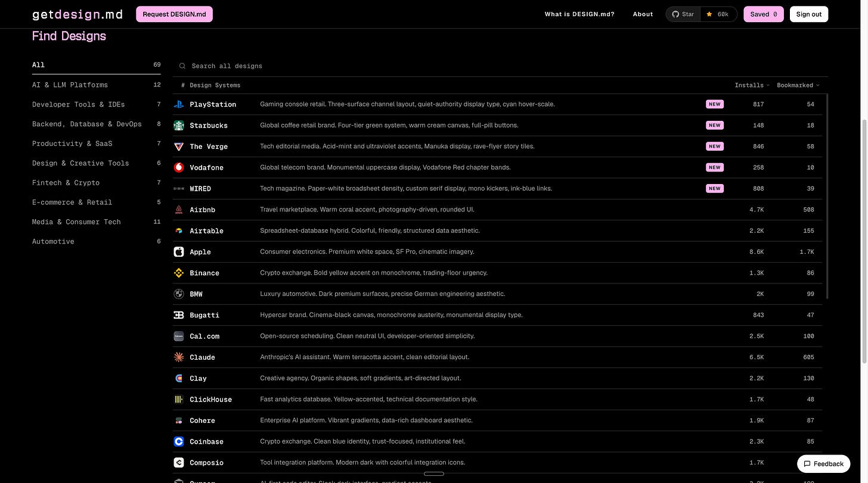This screenshot has height=483, width=868.
Task: Click the Find Designs heading
Action: [x=69, y=36]
